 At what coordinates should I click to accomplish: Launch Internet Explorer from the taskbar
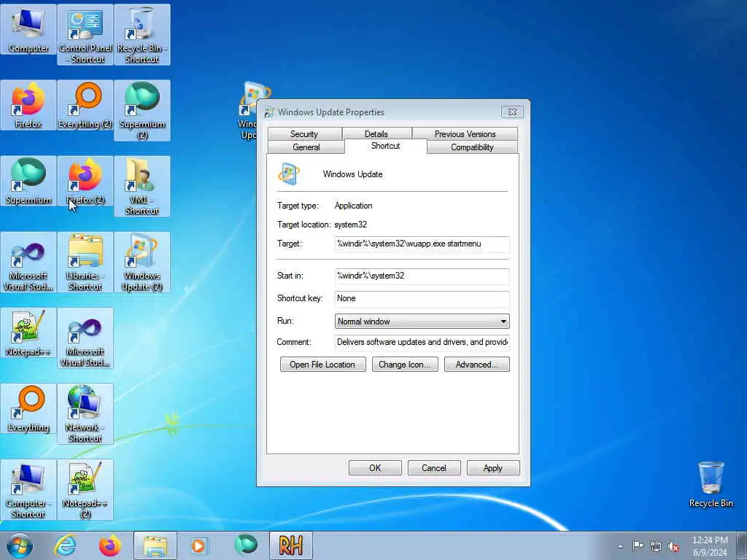[65, 545]
